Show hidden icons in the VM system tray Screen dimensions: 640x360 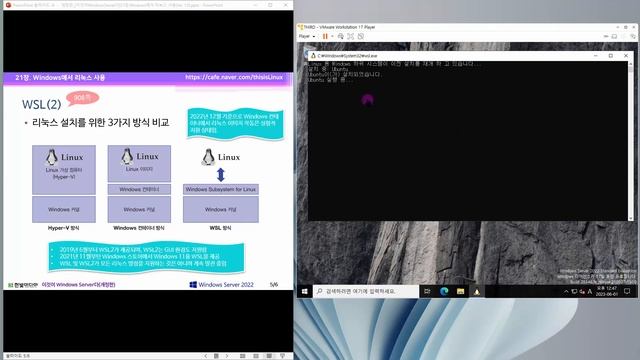click(x=566, y=291)
